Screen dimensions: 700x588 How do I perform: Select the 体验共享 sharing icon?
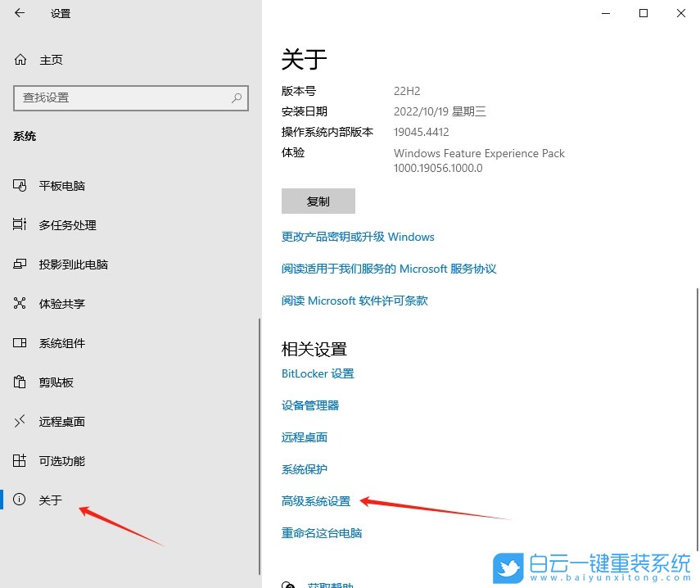tap(18, 303)
